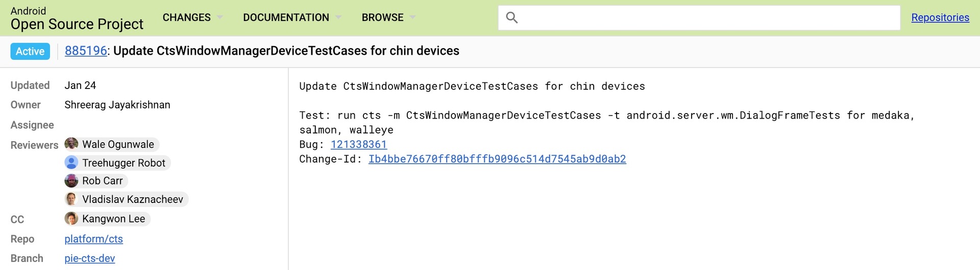
Task: Open bug 121338361 link
Action: [359, 144]
